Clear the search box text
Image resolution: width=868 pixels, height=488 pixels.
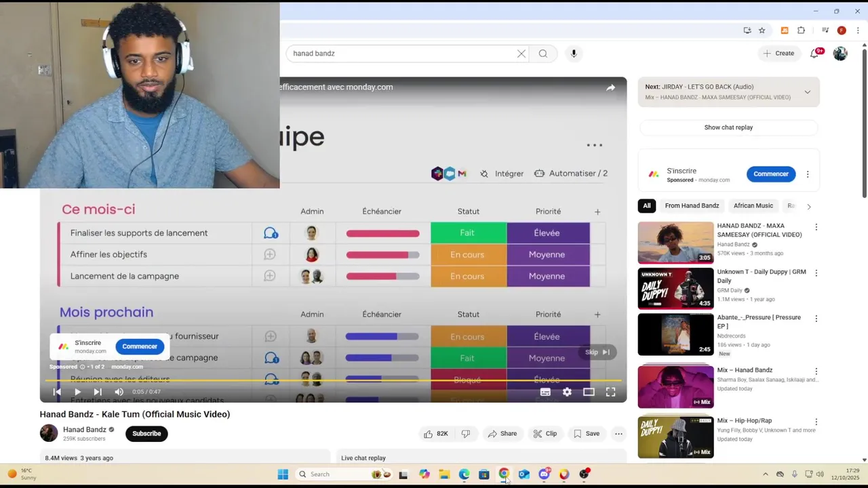pos(521,54)
